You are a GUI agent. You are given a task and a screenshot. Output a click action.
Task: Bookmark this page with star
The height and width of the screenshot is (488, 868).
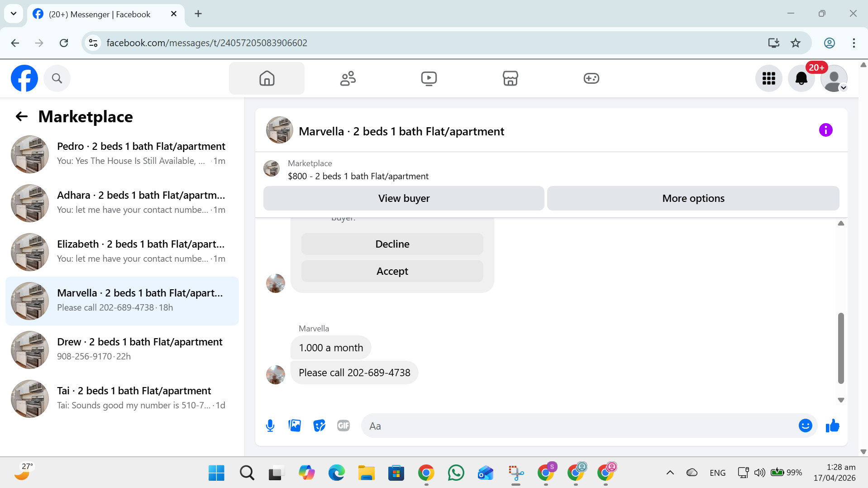coord(796,43)
